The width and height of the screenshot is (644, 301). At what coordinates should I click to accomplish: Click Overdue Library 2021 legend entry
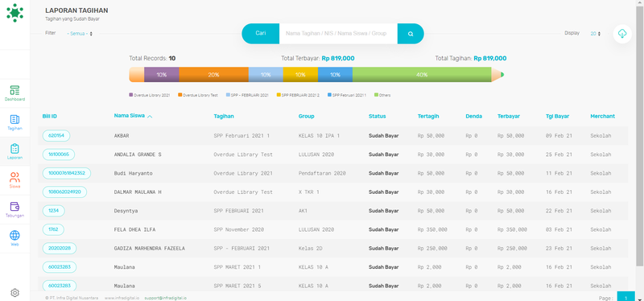point(150,95)
